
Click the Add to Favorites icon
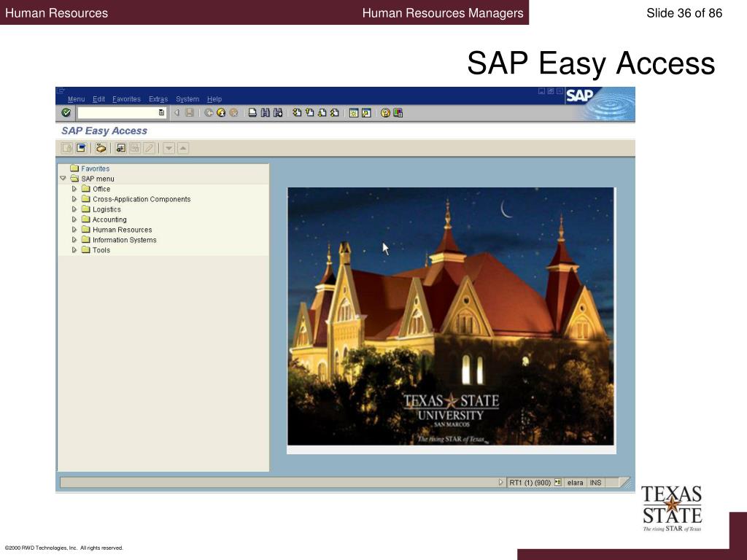(120, 148)
